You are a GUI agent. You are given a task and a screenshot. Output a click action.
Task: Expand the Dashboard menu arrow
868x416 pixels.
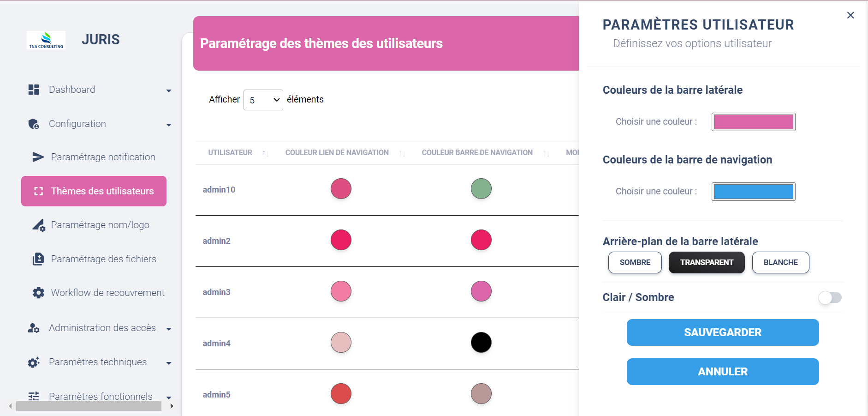[169, 90]
